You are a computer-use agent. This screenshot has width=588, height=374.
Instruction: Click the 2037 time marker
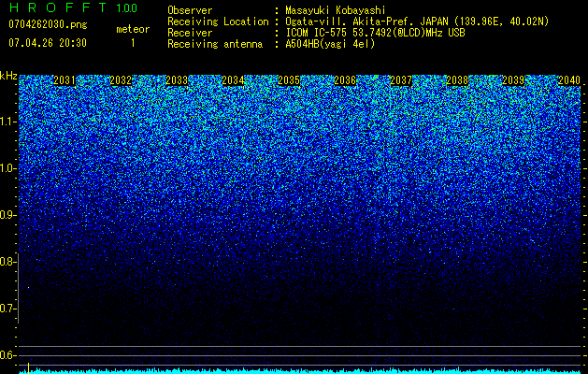(x=401, y=80)
